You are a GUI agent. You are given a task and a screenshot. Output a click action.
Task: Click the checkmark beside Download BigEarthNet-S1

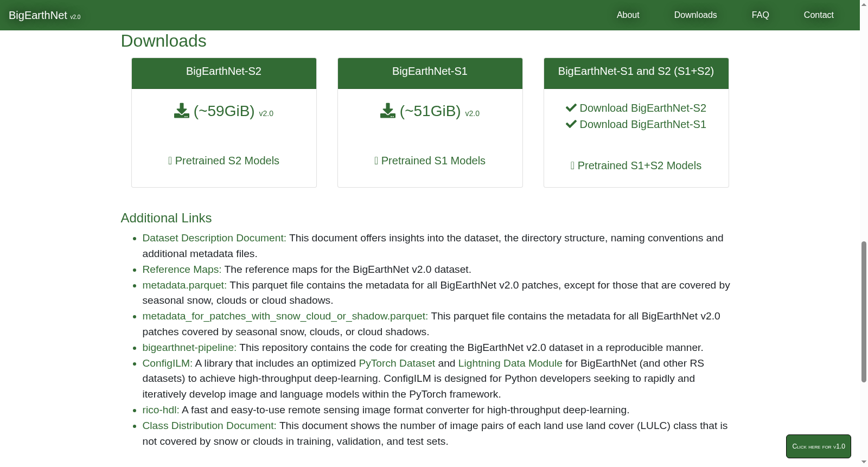(x=571, y=124)
